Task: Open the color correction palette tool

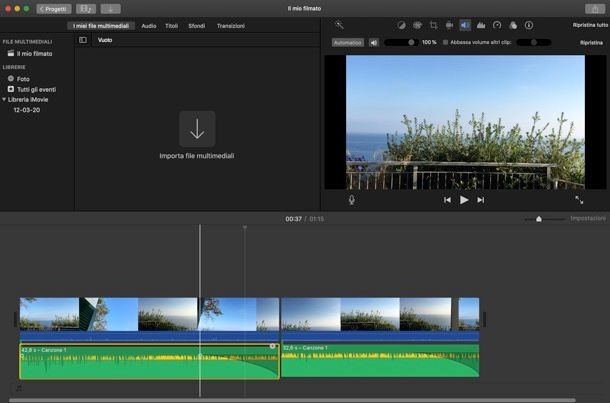Action: [417, 25]
